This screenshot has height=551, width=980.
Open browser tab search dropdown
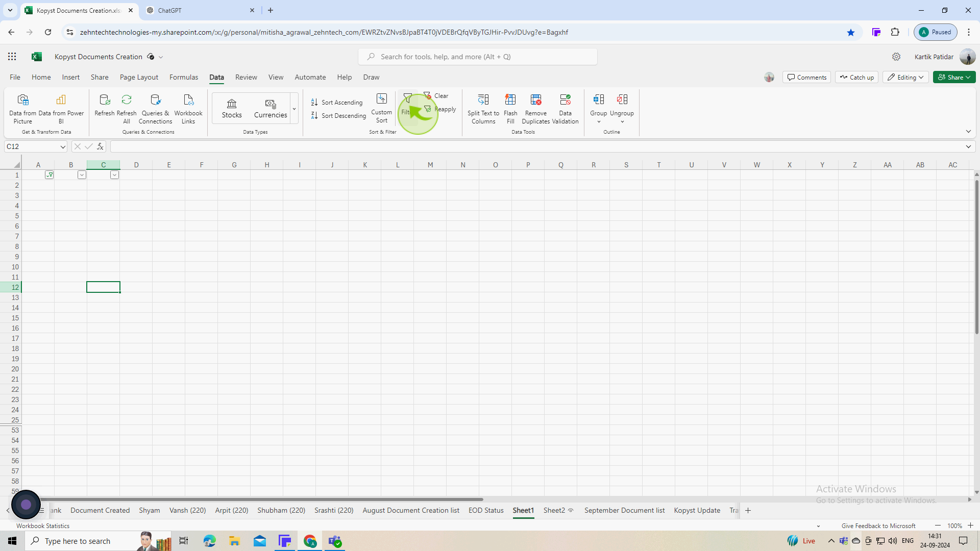click(10, 10)
